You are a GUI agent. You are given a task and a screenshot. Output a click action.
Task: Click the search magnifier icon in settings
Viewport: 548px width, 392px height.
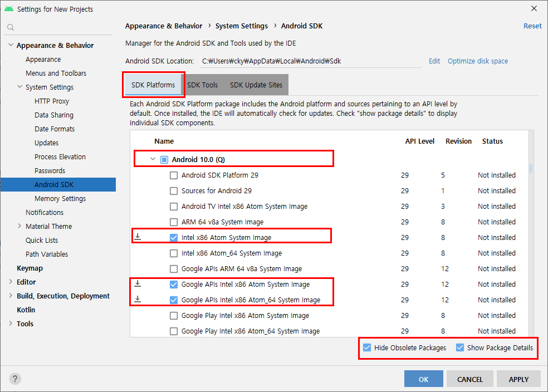(x=11, y=27)
